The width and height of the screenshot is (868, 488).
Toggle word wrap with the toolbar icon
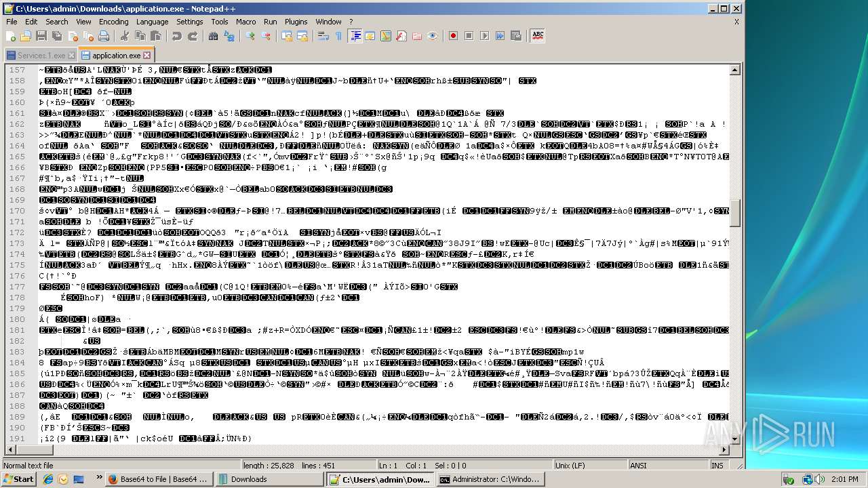pyautogui.click(x=323, y=36)
